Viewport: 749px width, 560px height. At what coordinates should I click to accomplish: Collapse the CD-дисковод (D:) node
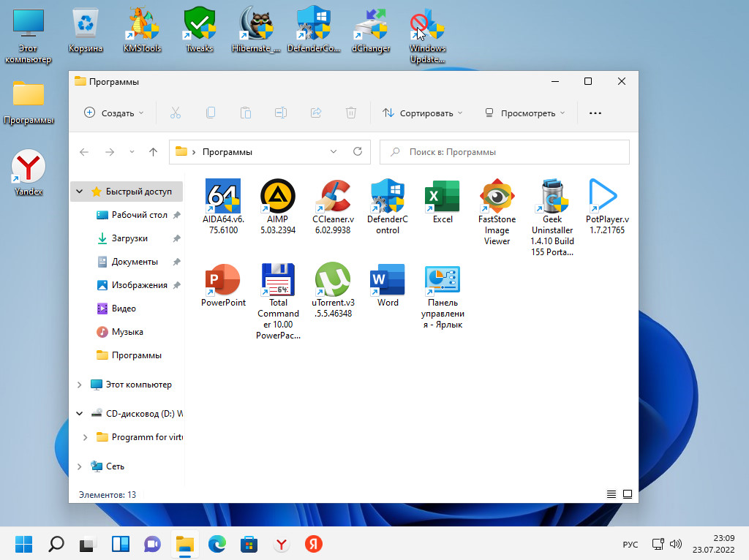pos(79,414)
